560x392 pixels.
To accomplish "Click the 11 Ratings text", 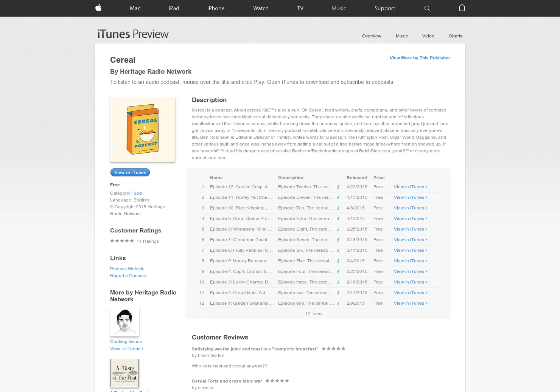I will click(148, 241).
